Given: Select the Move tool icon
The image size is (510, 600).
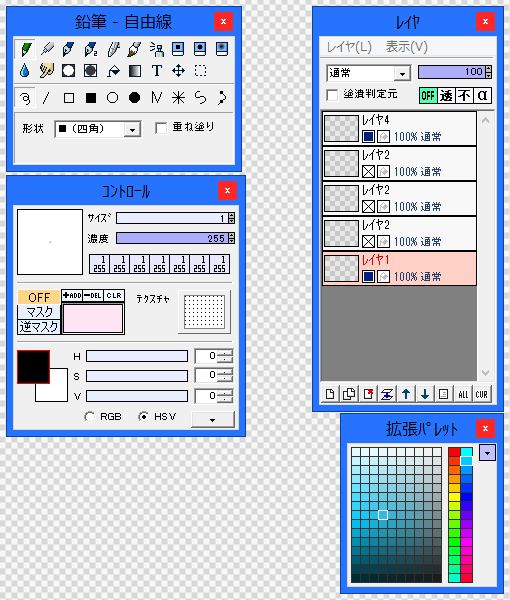Looking at the screenshot, I should (x=178, y=71).
